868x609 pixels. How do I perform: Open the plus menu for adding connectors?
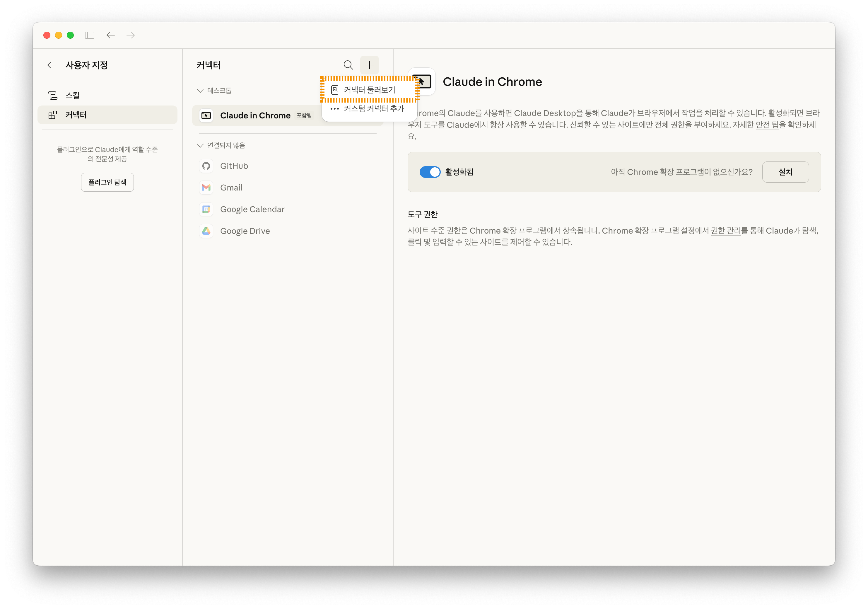pos(369,65)
